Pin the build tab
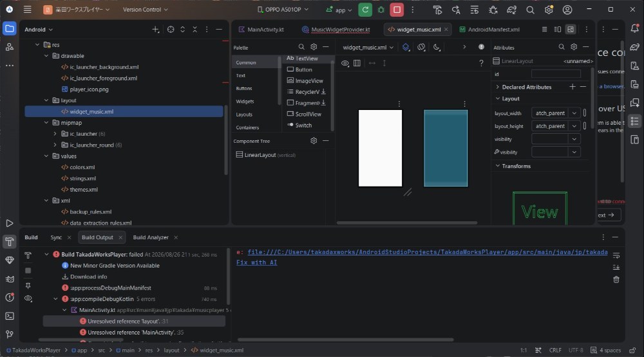 [28, 285]
